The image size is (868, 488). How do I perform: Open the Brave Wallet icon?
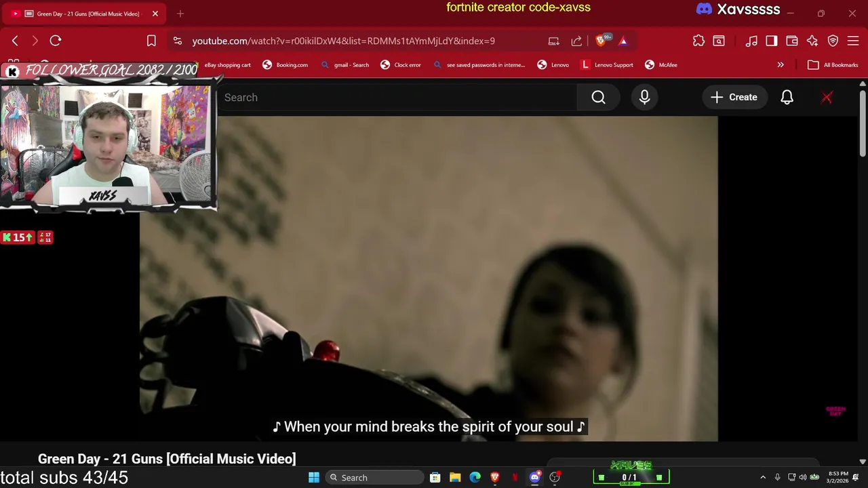(792, 41)
